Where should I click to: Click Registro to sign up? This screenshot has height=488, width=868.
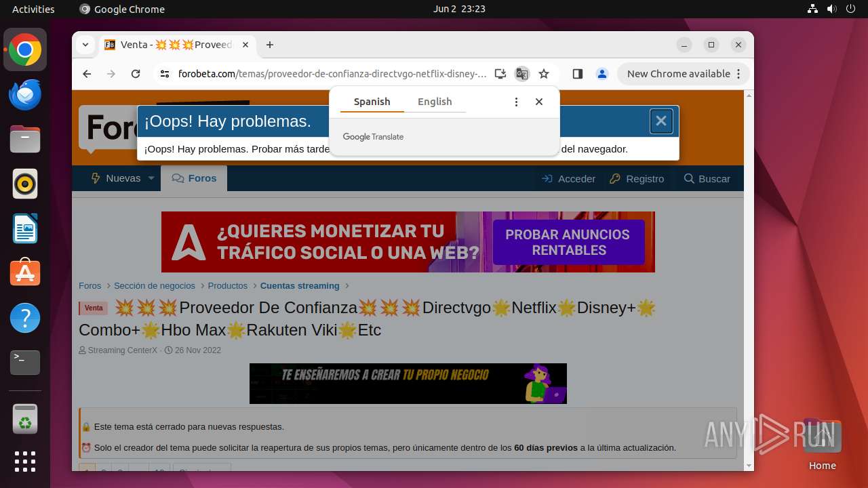click(x=637, y=178)
